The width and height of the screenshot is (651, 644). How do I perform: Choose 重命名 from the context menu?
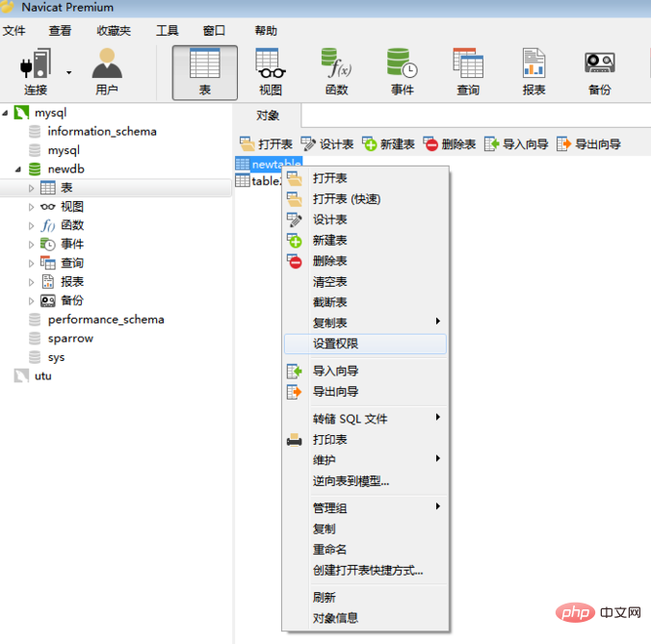365,550
